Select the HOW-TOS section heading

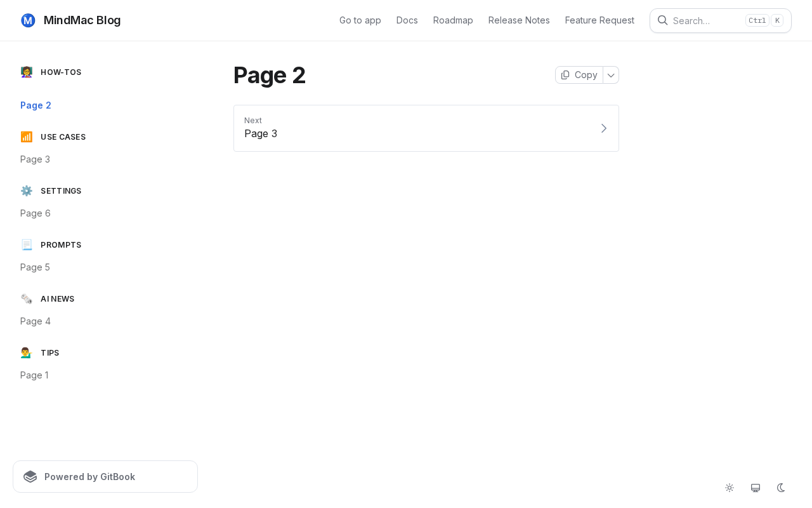[61, 72]
